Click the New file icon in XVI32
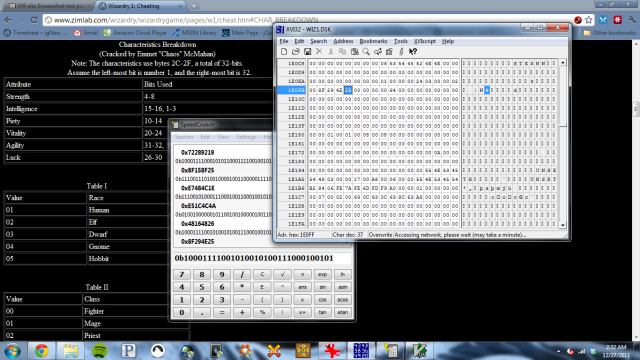The image size is (640, 360). 284,51
